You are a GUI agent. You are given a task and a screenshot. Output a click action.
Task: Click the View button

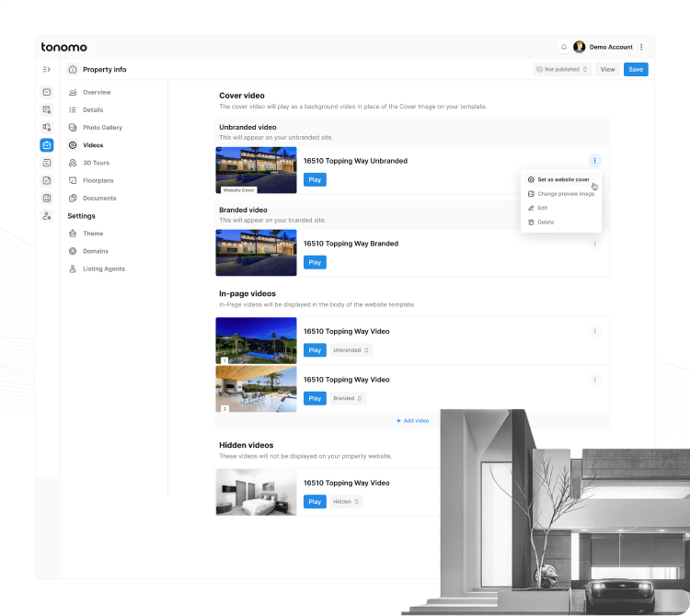pos(607,69)
